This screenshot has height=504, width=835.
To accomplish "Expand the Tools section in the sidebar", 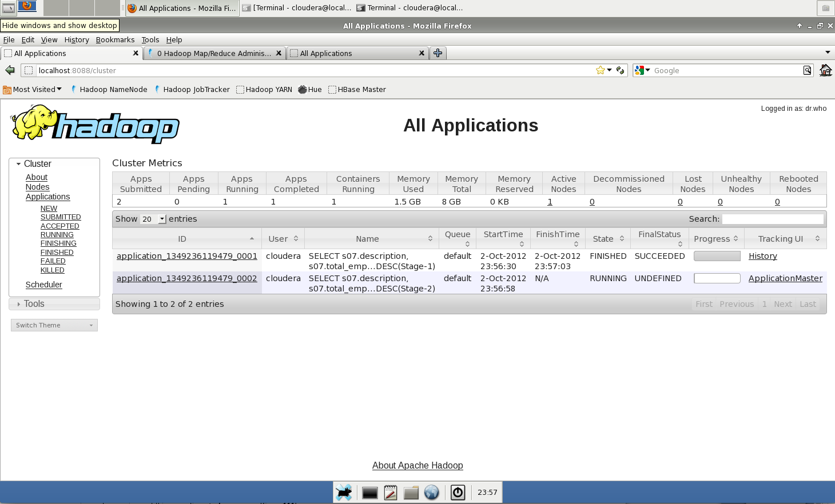I will click(x=54, y=304).
